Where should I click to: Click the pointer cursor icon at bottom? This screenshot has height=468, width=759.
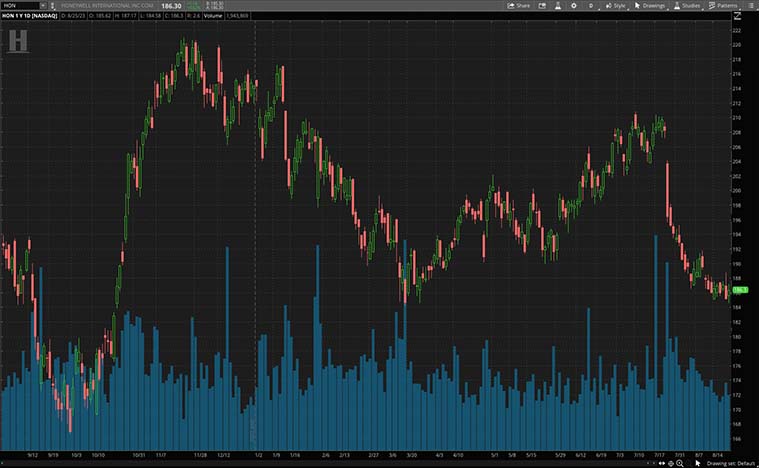point(698,463)
